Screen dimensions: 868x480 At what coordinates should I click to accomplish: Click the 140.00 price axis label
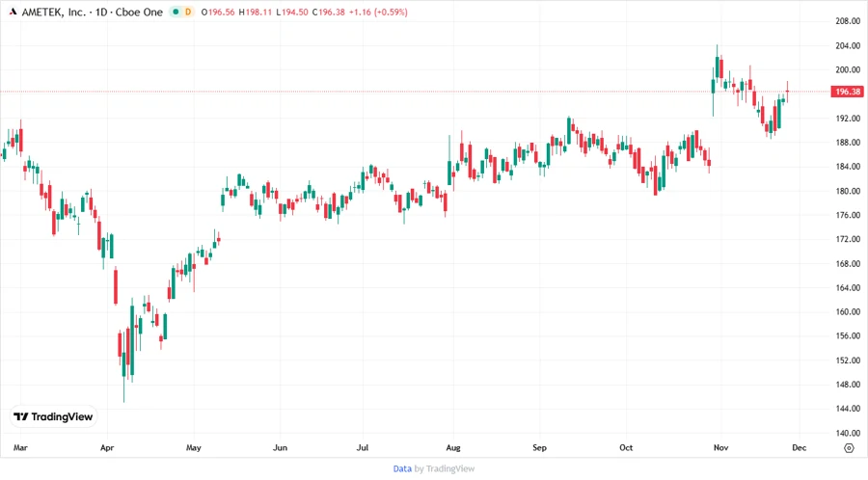[848, 433]
